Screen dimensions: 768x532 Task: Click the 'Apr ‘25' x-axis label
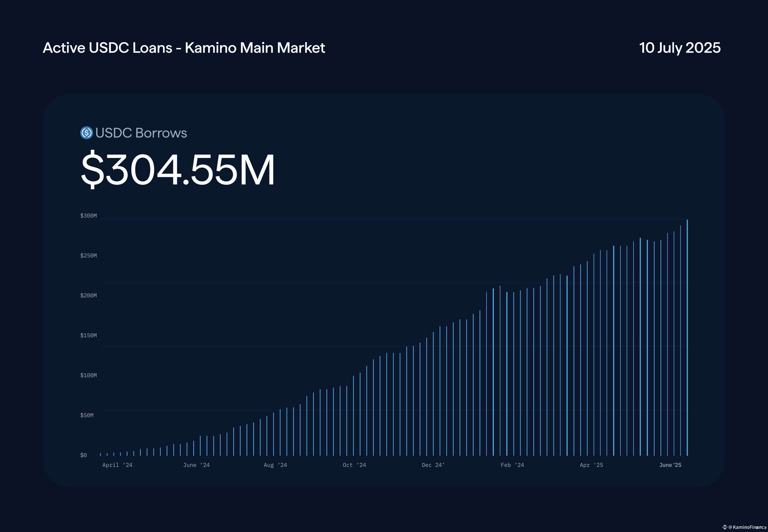(x=592, y=465)
